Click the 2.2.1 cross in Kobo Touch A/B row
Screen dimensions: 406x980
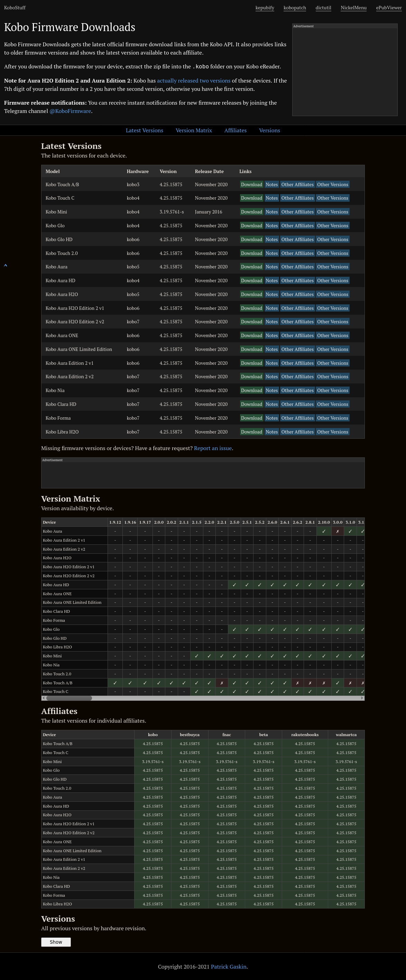222,683
